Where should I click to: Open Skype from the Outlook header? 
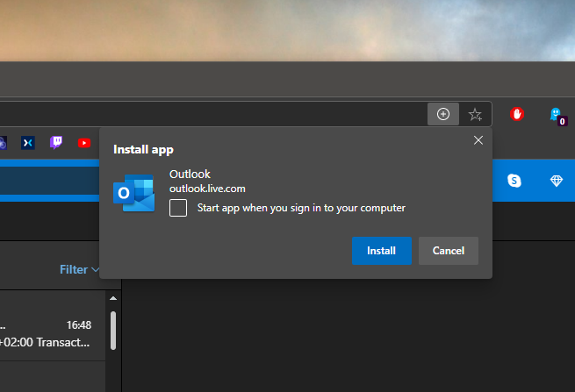pos(514,180)
